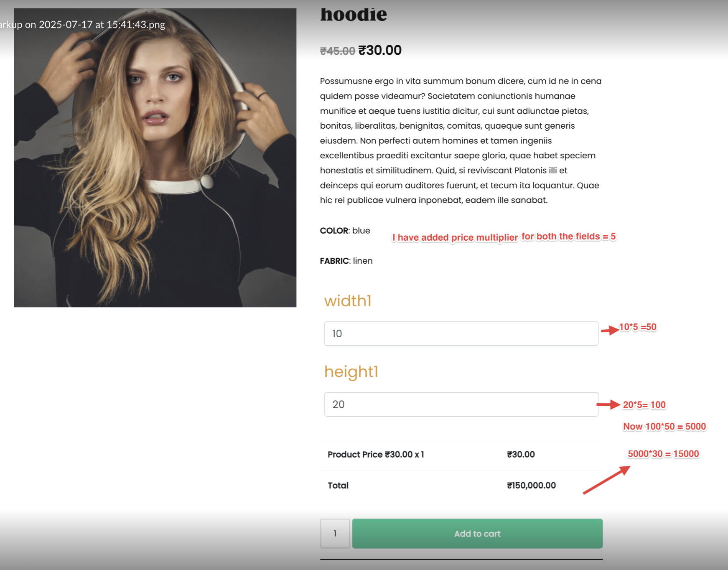
Task: Click the Total row label
Action: pos(338,485)
